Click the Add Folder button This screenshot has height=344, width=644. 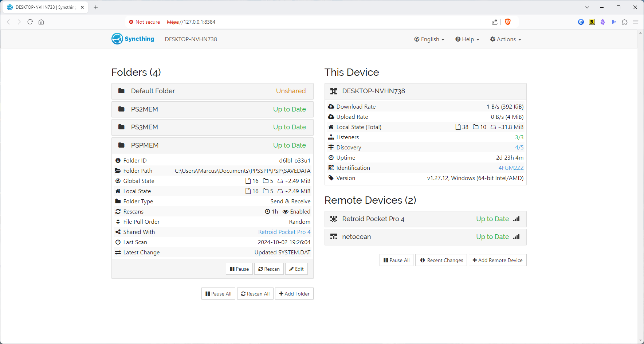click(x=294, y=294)
